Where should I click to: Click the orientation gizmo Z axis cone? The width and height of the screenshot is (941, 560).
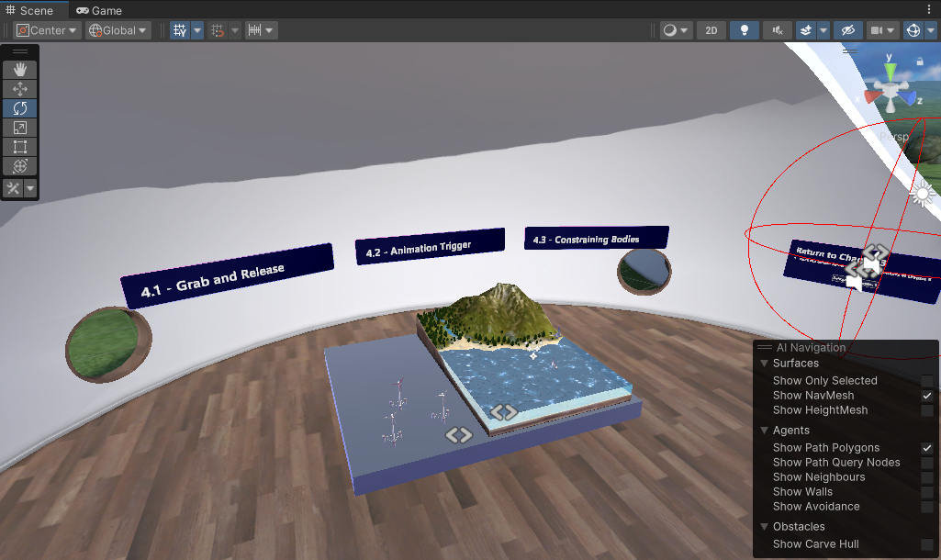pyautogui.click(x=907, y=98)
